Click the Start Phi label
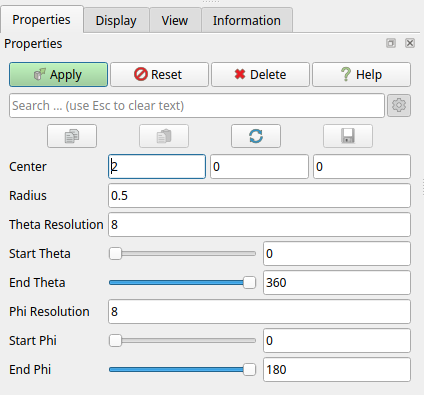The width and height of the screenshot is (424, 395). click(x=33, y=341)
